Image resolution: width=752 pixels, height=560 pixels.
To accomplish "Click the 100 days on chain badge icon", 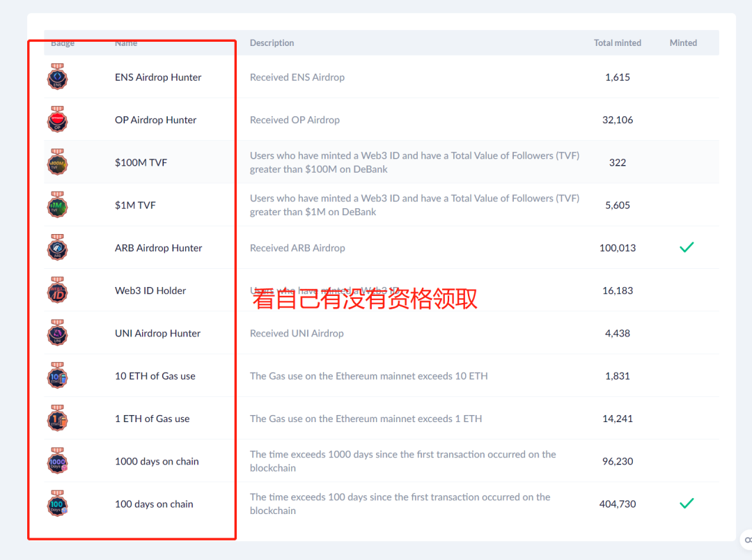I will coord(57,504).
